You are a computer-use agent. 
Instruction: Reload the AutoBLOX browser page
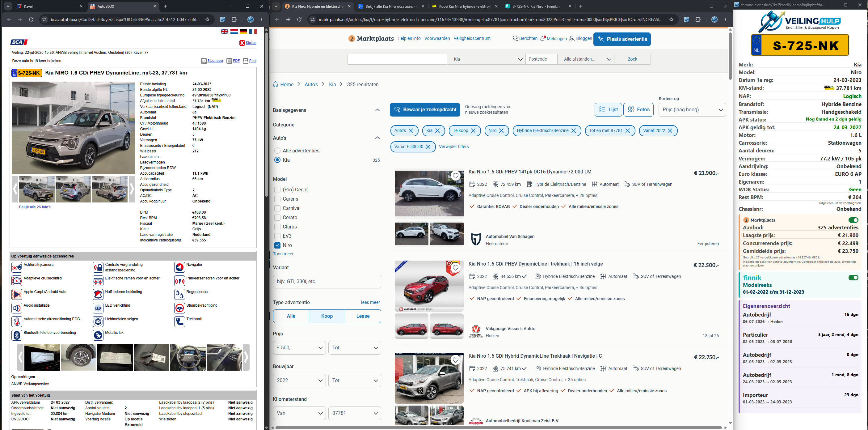pos(31,19)
